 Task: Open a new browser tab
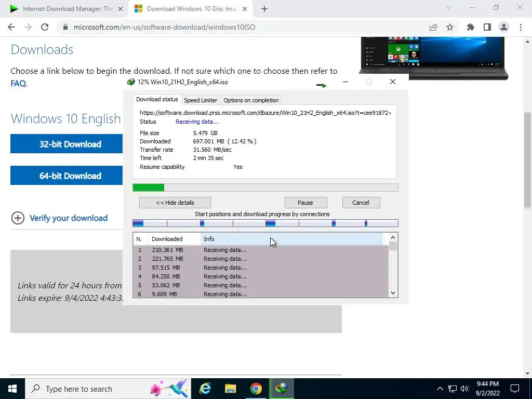[264, 9]
